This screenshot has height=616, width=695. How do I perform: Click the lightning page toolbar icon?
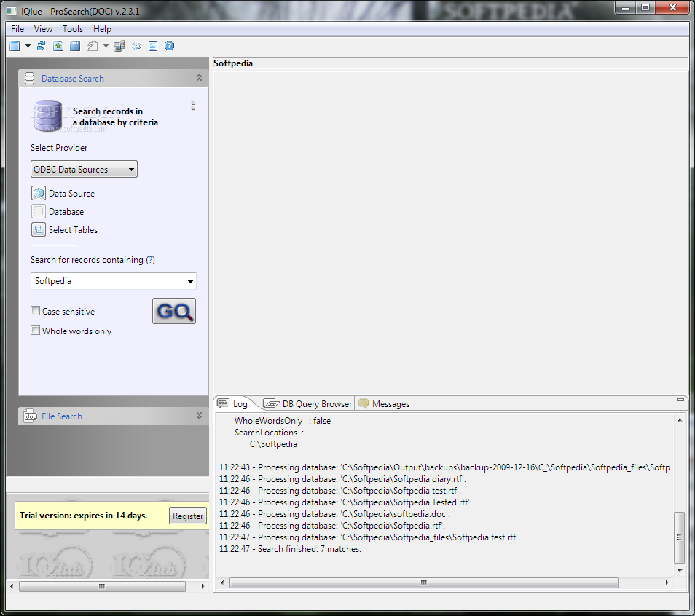coord(93,46)
